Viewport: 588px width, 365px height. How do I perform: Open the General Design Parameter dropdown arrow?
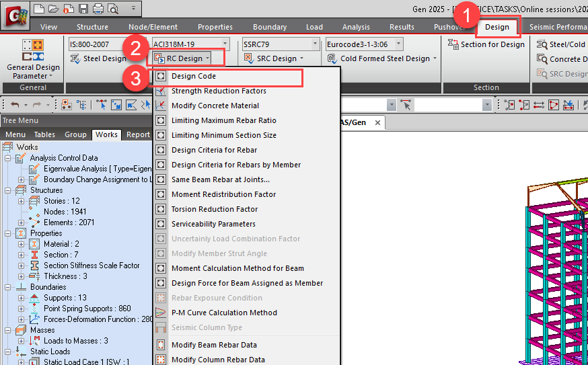pyautogui.click(x=50, y=76)
